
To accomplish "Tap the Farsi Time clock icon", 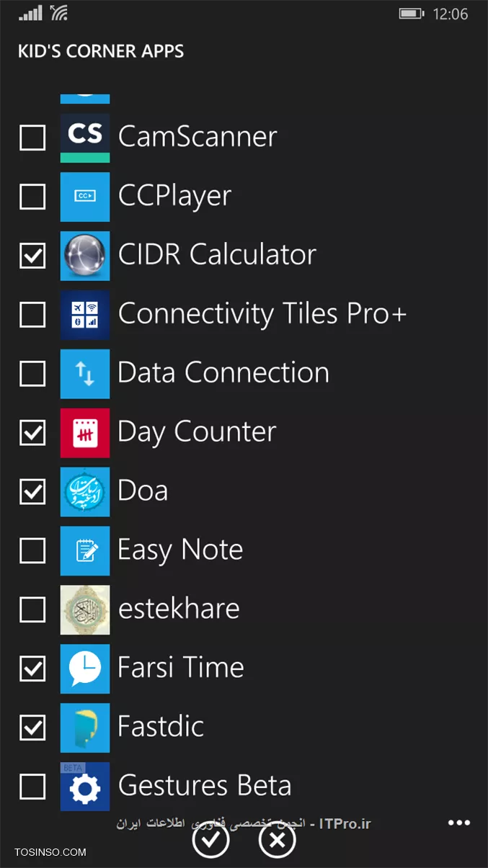I will pos(85,669).
